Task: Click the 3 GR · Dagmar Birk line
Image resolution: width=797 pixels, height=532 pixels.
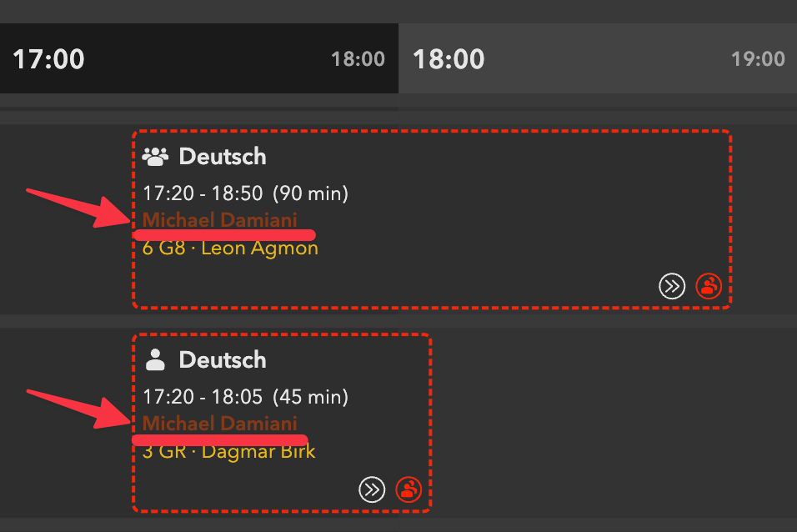Action: coord(228,451)
